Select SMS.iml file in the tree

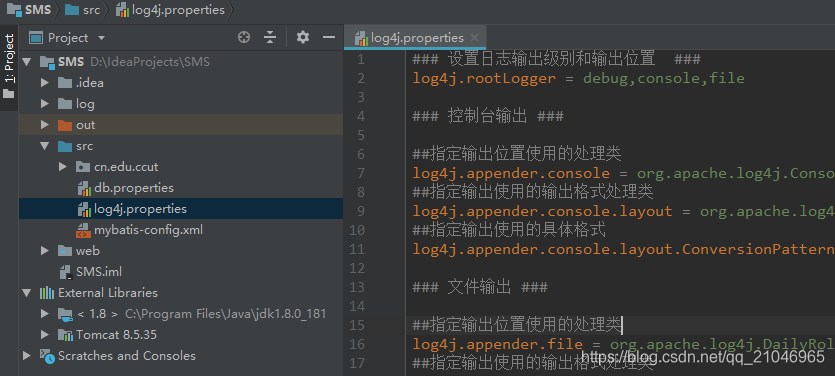[99, 272]
